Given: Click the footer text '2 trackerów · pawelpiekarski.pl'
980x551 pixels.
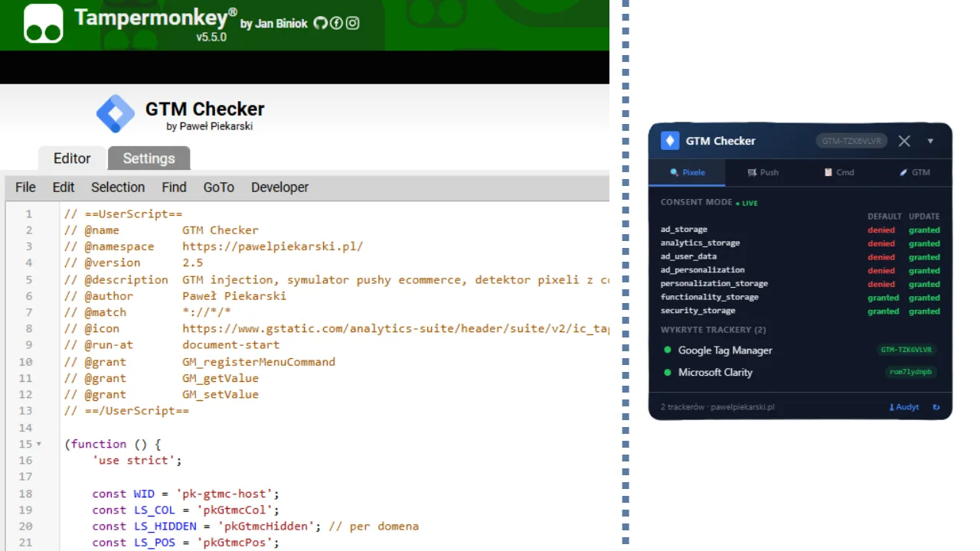Looking at the screenshot, I should (717, 407).
